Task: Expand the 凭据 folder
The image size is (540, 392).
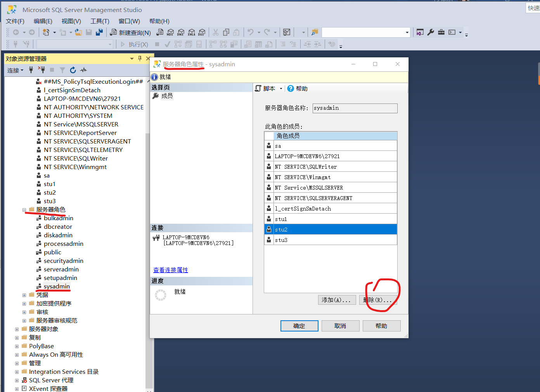Action: click(x=24, y=295)
